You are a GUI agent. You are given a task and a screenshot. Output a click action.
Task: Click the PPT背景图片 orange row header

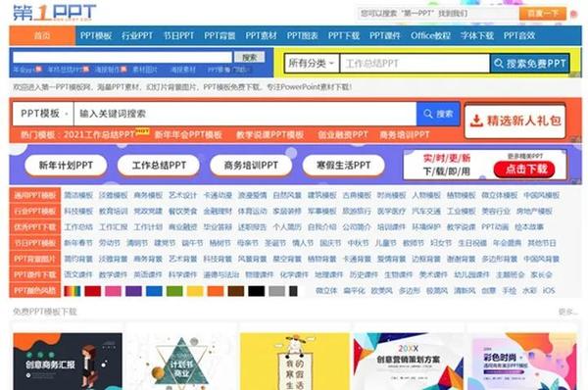35,259
